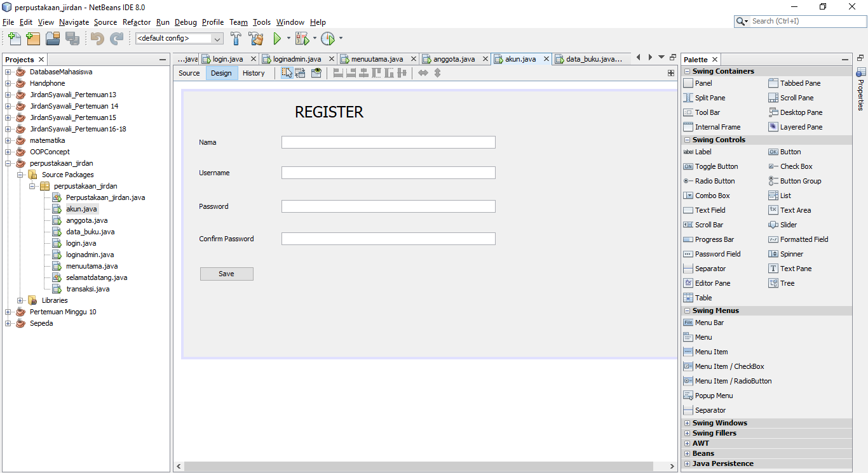This screenshot has height=473, width=868.
Task: Collapse the Swing Containers palette section
Action: click(x=687, y=70)
